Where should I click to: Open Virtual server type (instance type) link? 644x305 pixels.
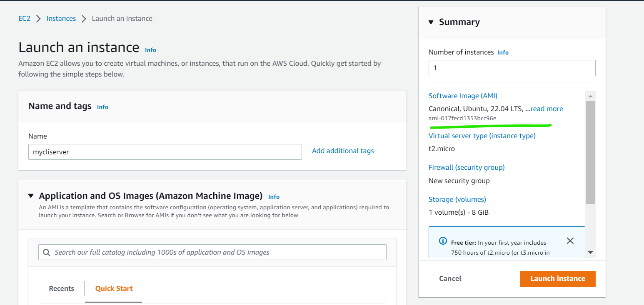click(482, 136)
